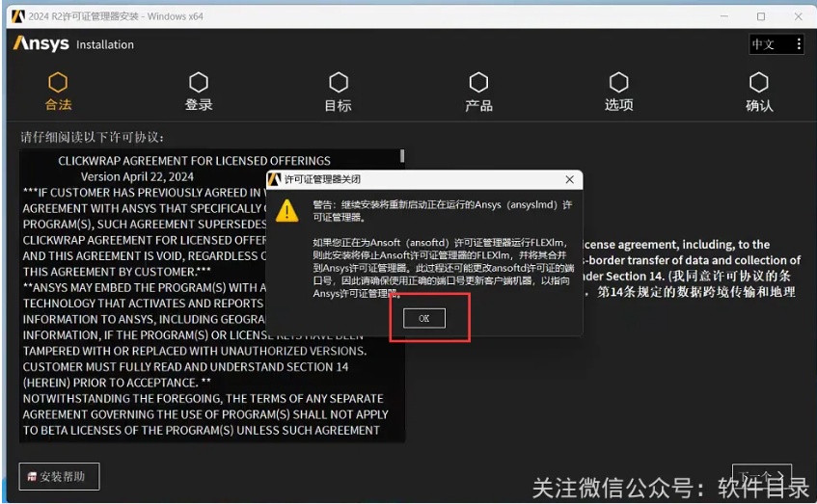The image size is (817, 504).
Task: Click the 确认 hexagon step icon
Action: [759, 83]
